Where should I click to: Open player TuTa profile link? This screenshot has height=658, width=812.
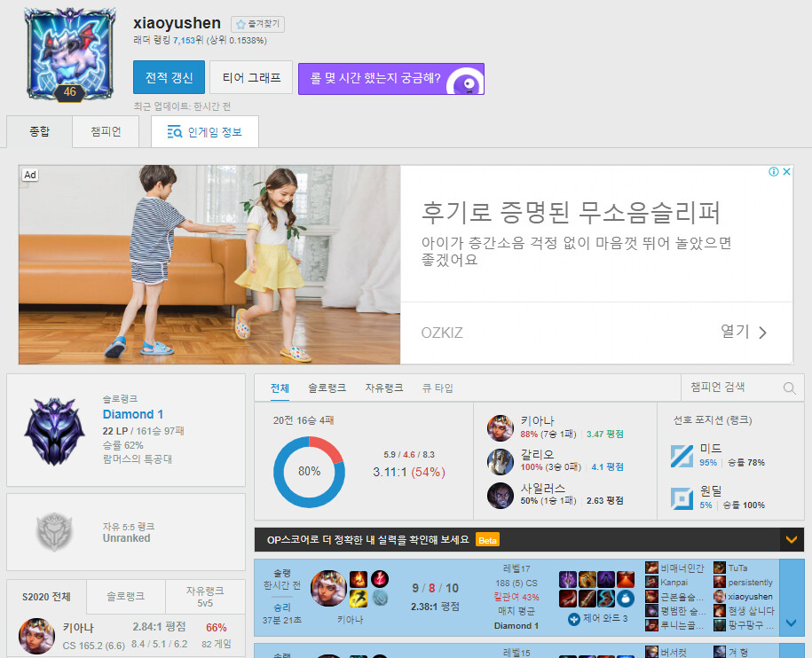[x=737, y=568]
